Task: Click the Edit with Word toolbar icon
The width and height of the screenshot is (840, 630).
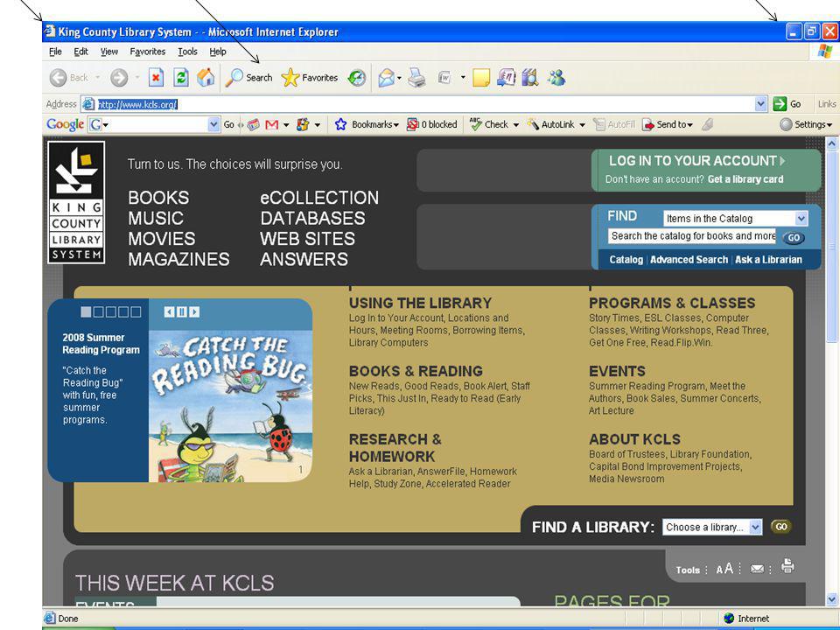Action: pos(444,78)
